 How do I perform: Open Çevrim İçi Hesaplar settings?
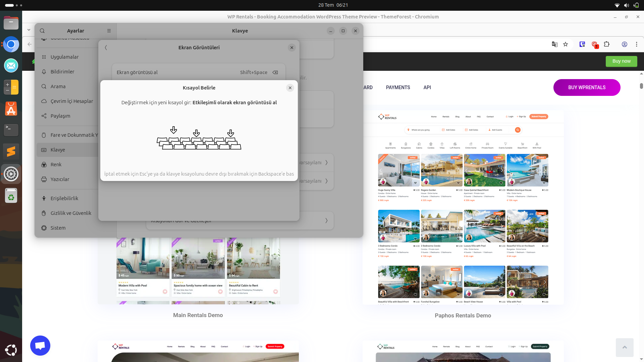(67, 101)
